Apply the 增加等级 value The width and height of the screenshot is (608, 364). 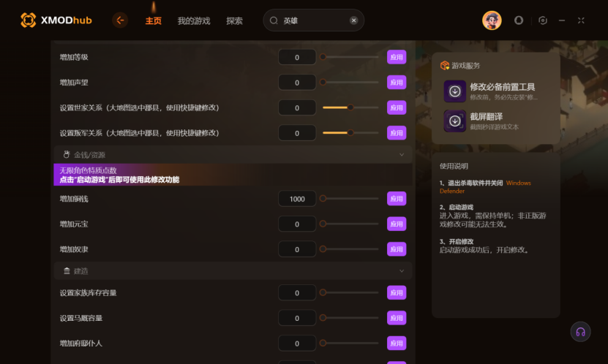397,57
